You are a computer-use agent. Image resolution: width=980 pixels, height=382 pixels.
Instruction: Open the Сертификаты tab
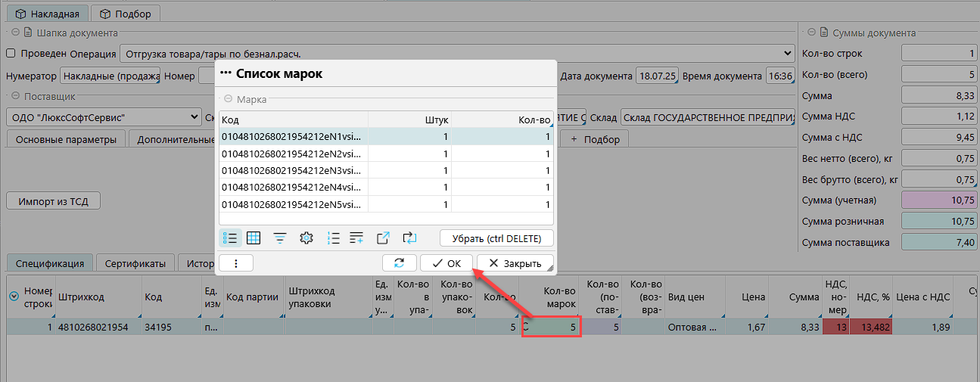coord(135,264)
